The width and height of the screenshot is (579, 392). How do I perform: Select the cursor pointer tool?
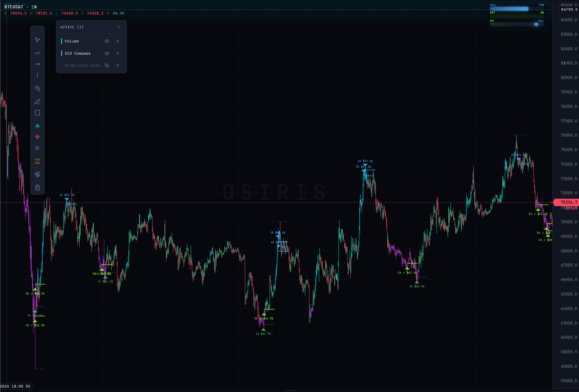point(37,40)
